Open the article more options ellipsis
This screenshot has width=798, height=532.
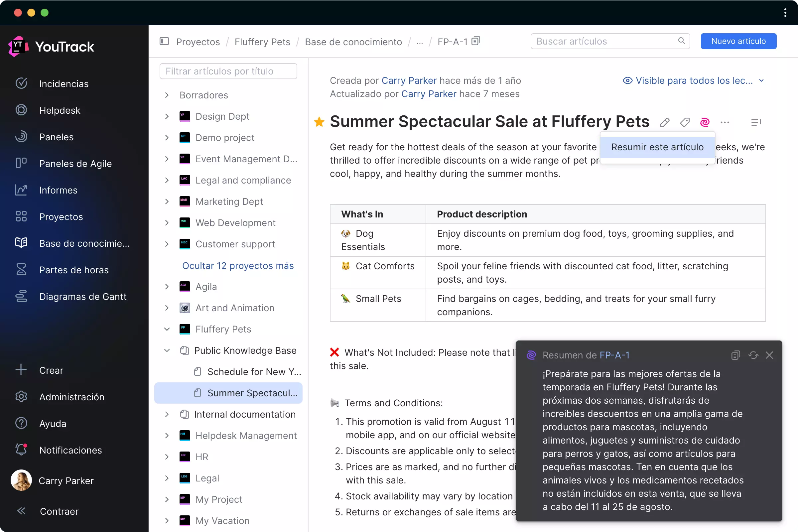point(725,122)
